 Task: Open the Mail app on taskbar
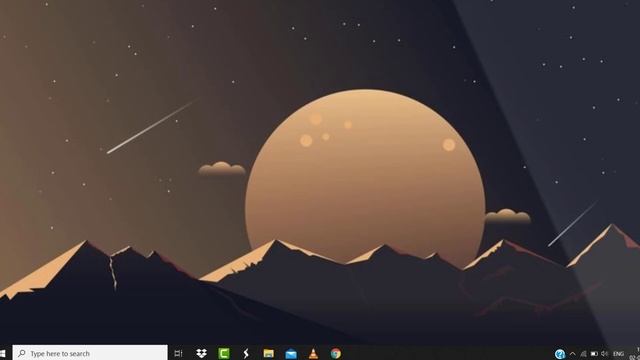[291, 354]
